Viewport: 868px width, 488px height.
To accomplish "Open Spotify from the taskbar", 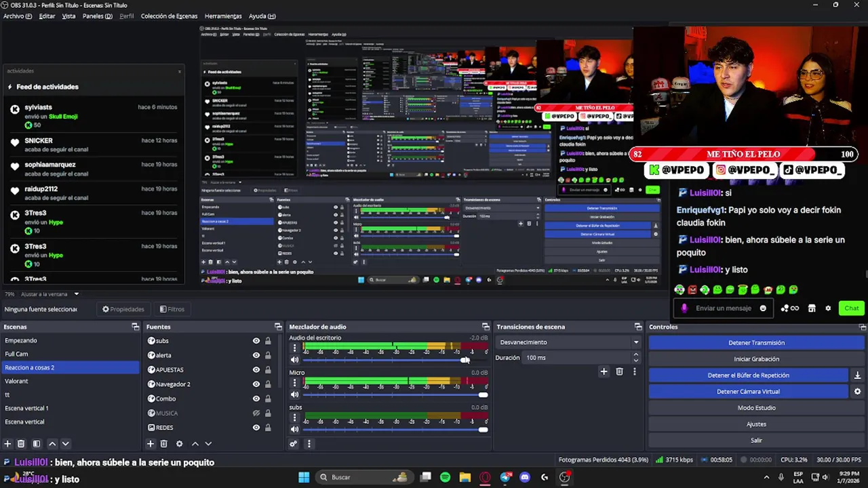I will pos(445,477).
